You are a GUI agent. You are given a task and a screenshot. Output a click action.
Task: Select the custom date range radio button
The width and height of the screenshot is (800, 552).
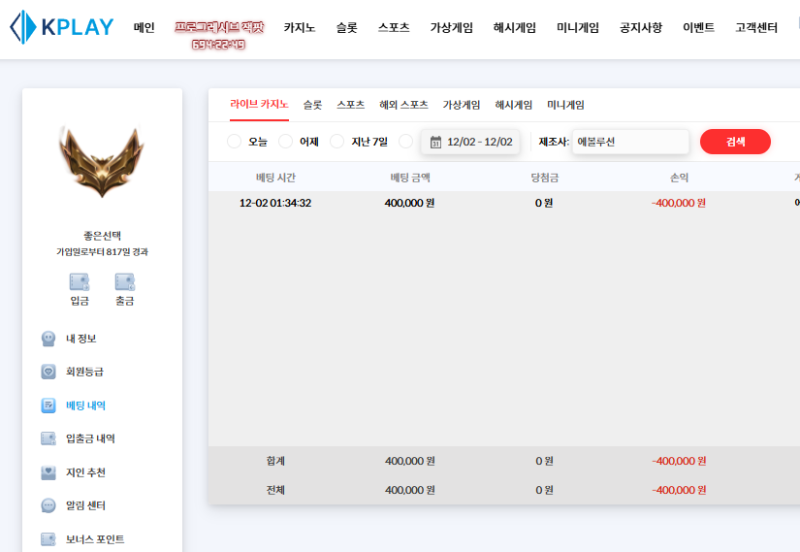[406, 141]
